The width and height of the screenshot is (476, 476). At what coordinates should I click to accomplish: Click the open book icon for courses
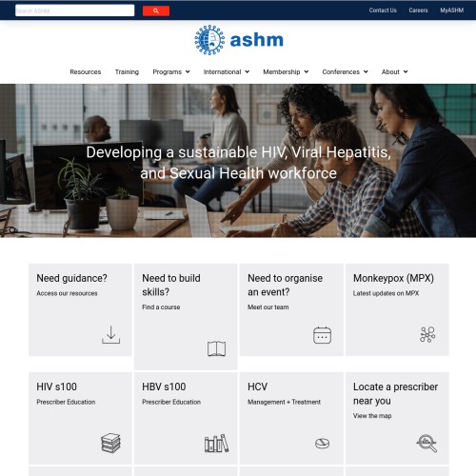216,348
